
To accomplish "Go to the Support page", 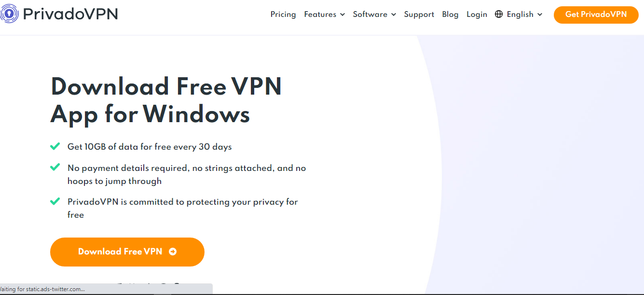I will (x=419, y=14).
